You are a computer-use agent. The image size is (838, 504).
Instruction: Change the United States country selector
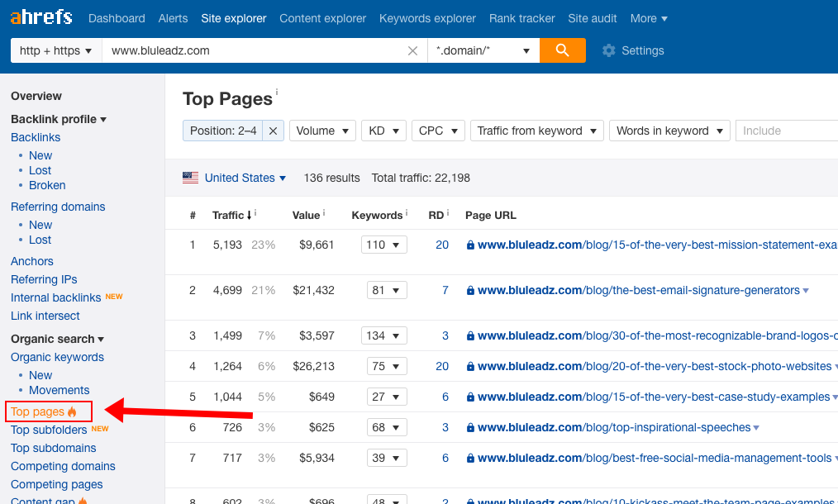click(x=245, y=178)
